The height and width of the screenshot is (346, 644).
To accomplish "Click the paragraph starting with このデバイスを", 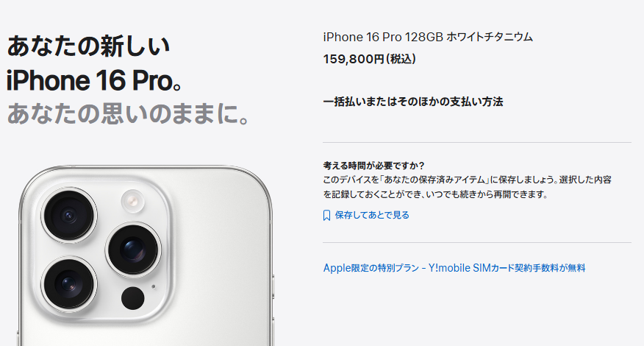I will tap(468, 187).
